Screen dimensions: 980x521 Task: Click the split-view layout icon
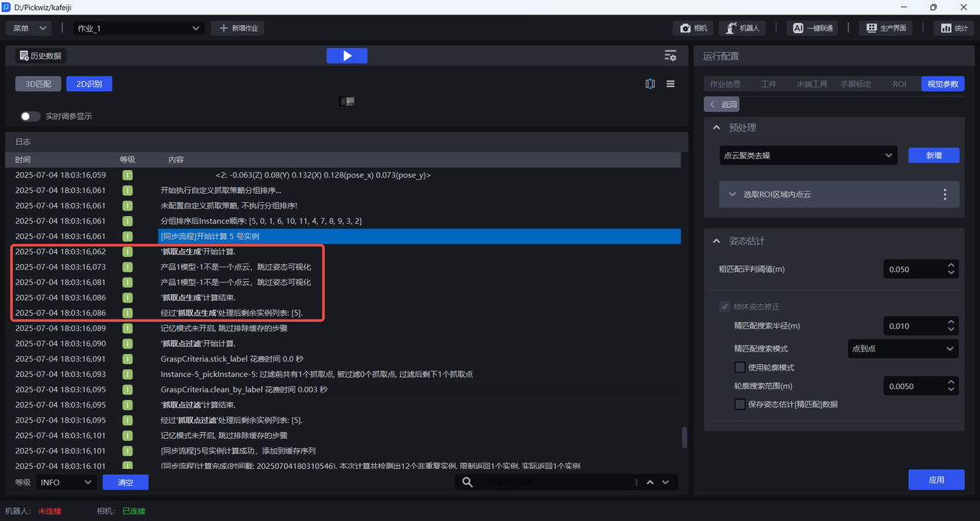(x=650, y=84)
